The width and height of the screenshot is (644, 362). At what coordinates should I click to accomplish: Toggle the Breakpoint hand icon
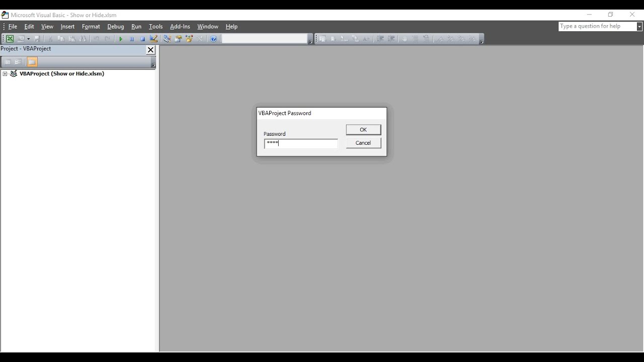click(x=404, y=39)
